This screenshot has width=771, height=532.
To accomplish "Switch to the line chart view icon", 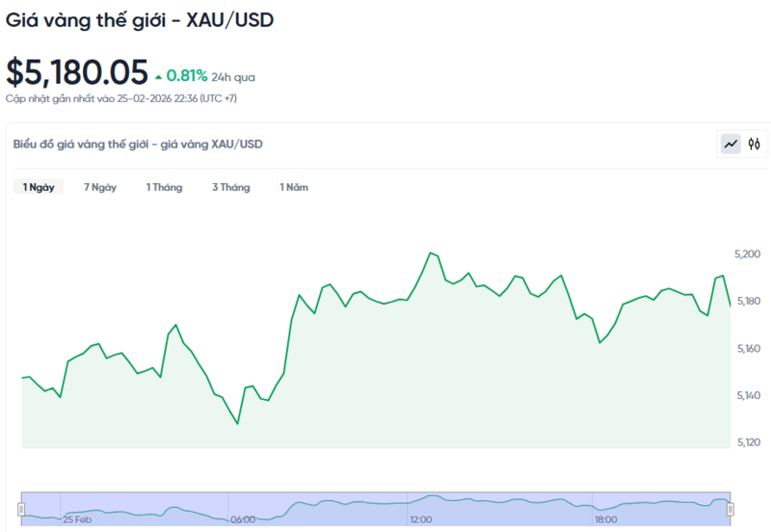I will tap(731, 145).
